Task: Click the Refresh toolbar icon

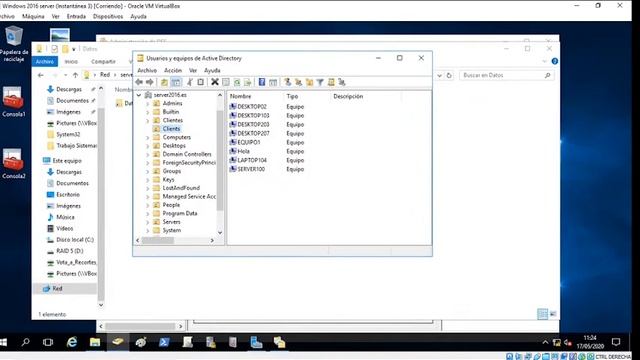Action: tap(237, 82)
